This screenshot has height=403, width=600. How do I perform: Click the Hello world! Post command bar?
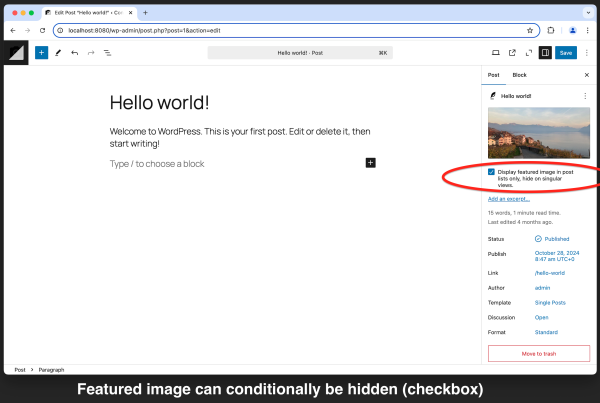[299, 52]
